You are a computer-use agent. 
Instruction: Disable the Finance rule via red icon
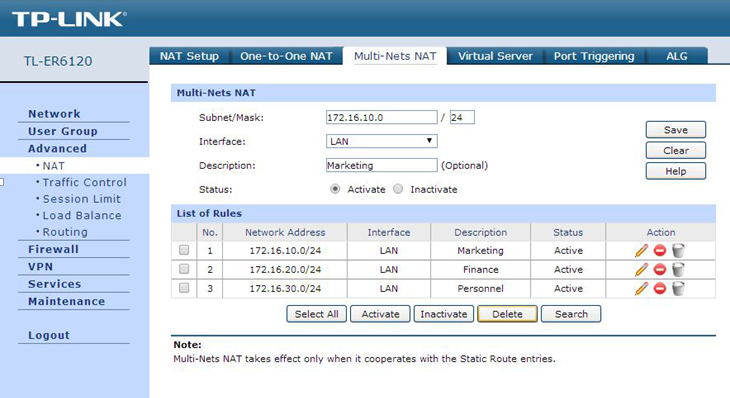coord(660,270)
